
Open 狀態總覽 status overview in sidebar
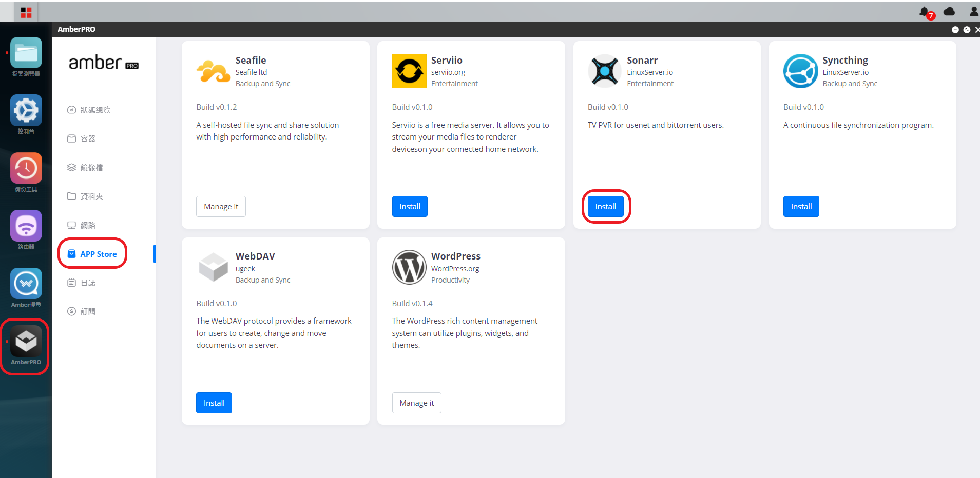(x=89, y=110)
